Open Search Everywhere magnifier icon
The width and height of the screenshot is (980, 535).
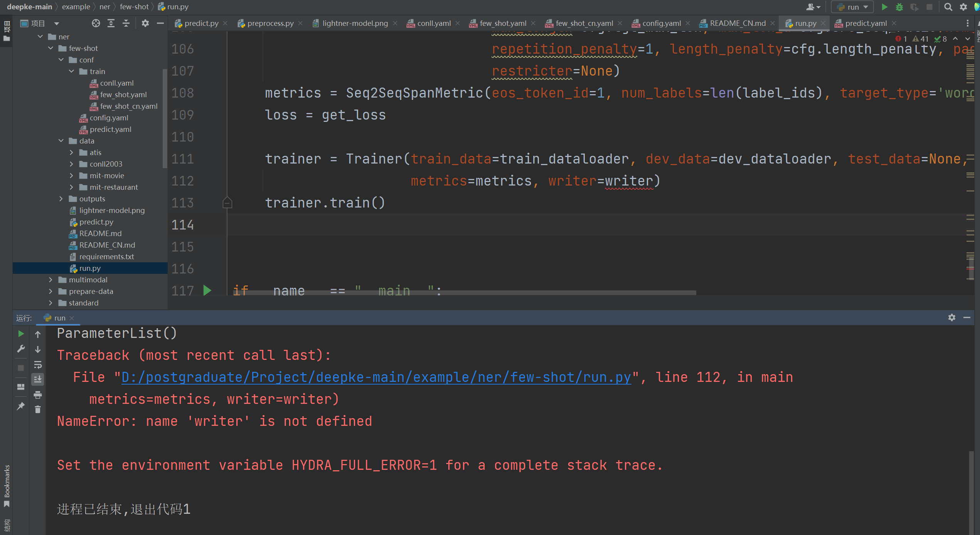click(948, 7)
